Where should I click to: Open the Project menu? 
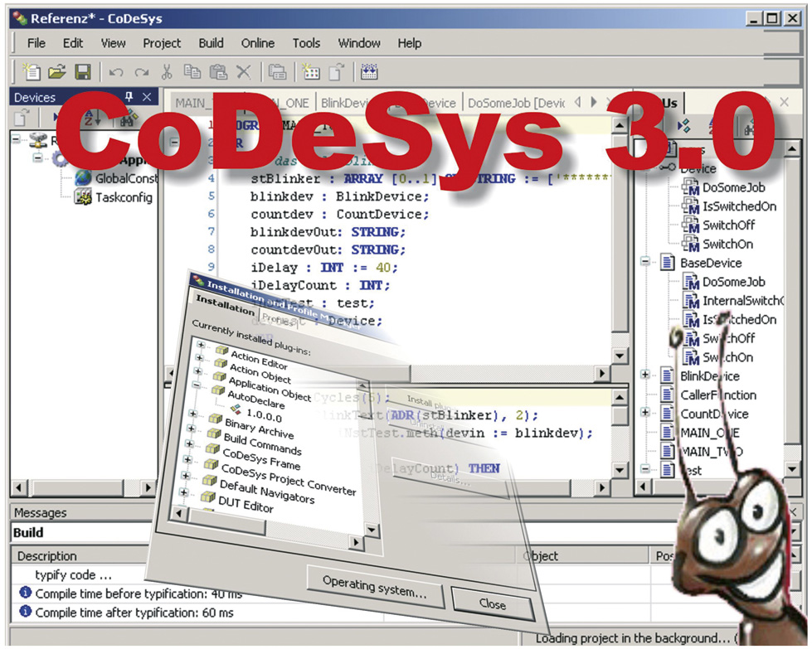point(162,43)
